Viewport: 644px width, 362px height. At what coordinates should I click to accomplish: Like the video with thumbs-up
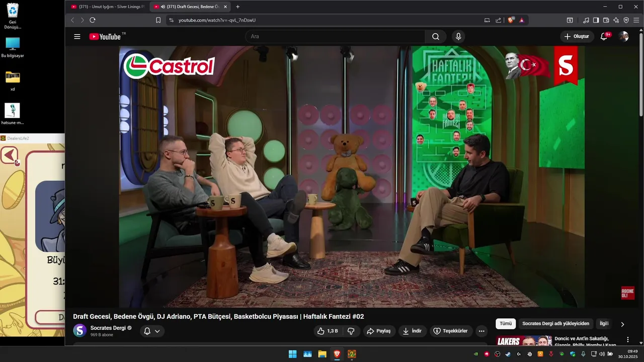point(327,331)
